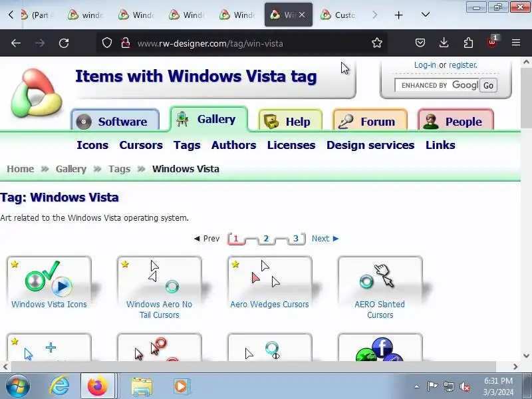
Task: Click the network tray icon
Action: [448, 386]
